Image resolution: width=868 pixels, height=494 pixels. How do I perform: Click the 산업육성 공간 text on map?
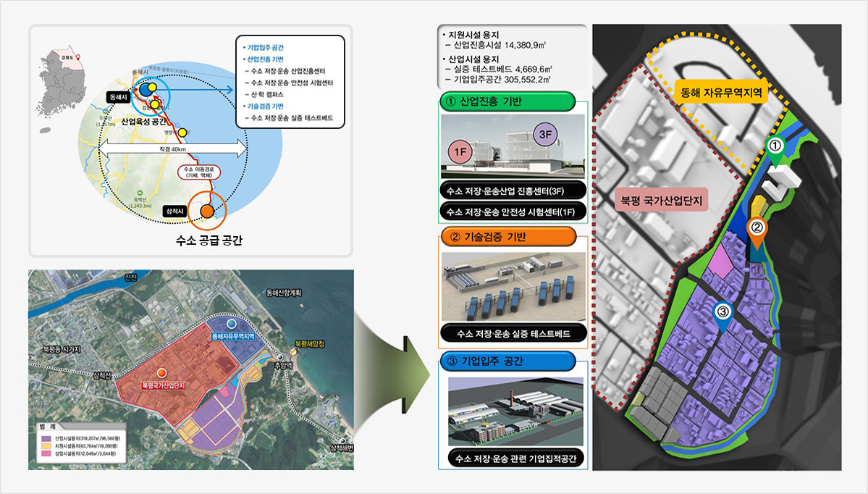tap(145, 121)
